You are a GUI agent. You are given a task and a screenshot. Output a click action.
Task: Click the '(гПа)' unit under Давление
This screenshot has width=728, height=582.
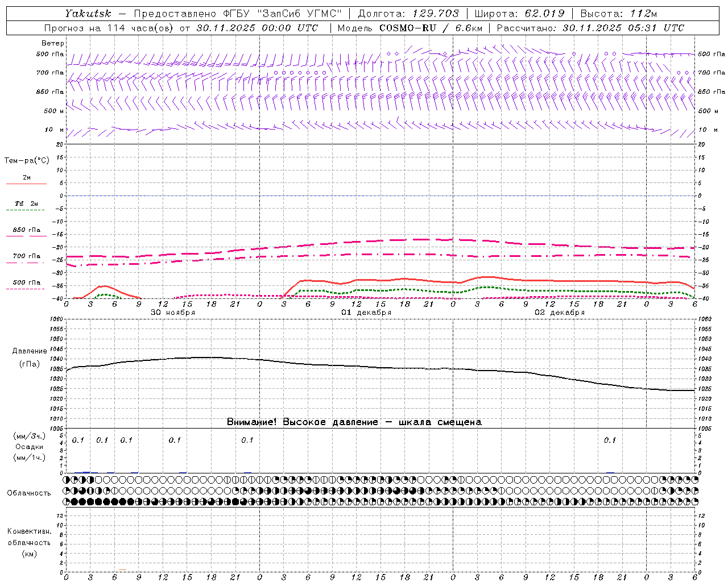tap(30, 364)
